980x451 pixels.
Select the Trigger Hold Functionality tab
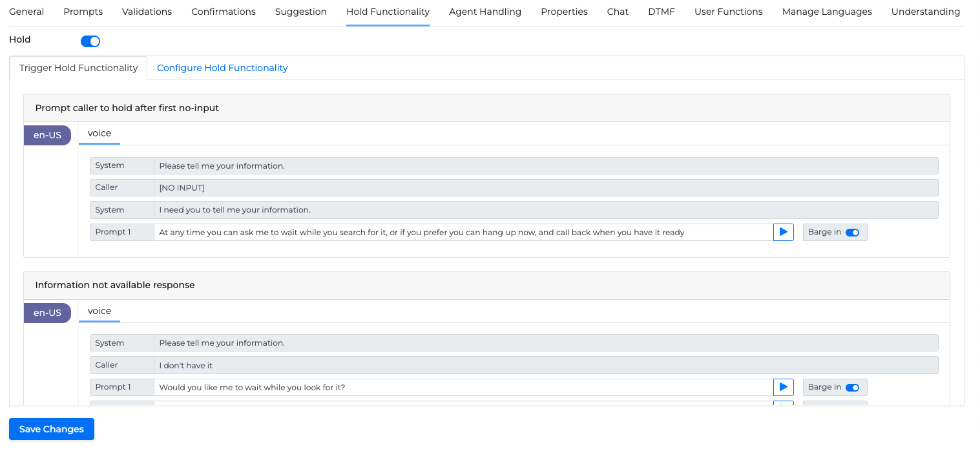(x=79, y=68)
